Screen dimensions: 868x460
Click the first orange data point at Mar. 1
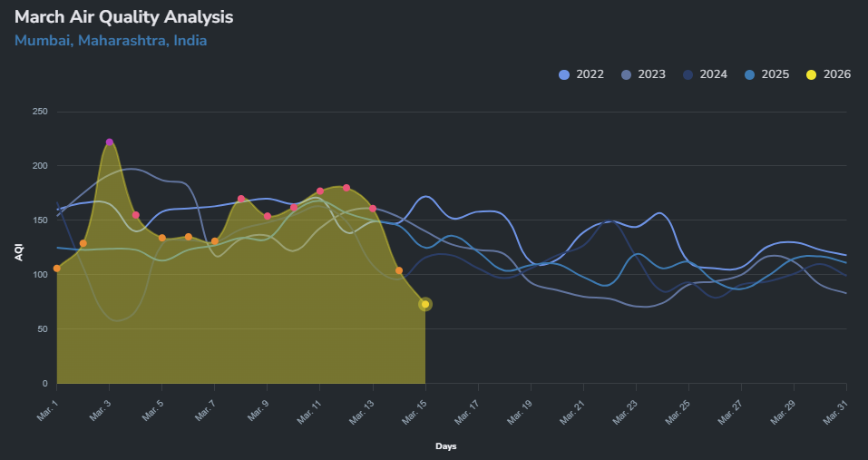(x=57, y=269)
